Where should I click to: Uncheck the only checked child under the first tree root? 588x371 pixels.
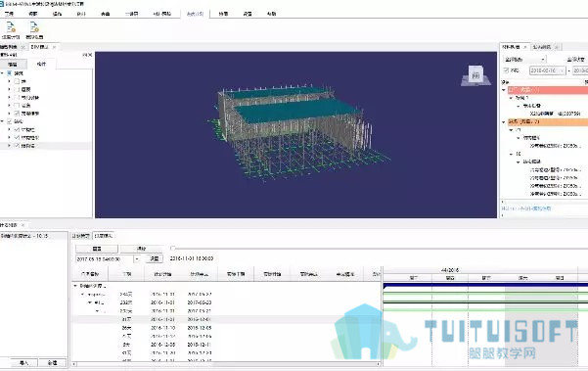[x=17, y=114]
